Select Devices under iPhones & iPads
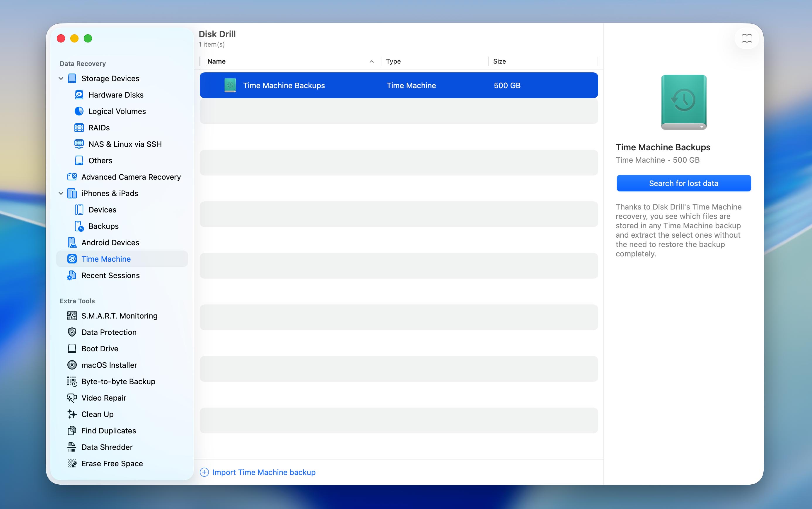The width and height of the screenshot is (812, 509). 122,210
